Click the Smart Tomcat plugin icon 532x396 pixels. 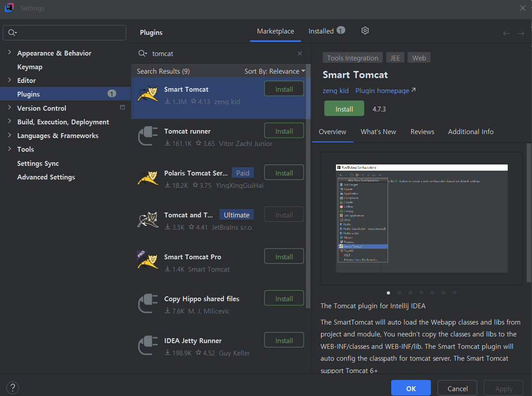tap(148, 94)
